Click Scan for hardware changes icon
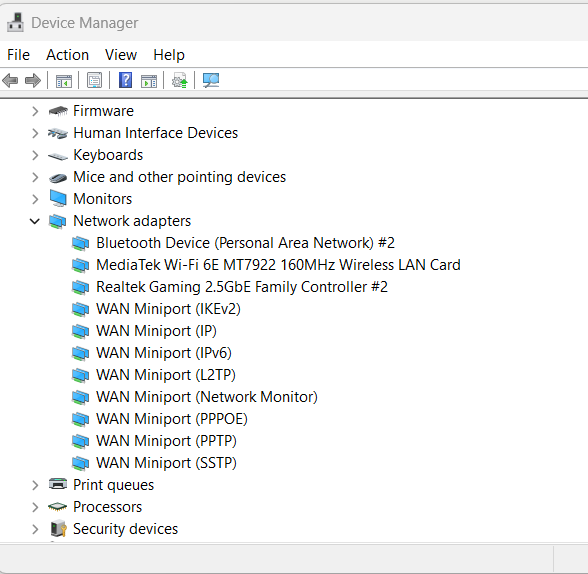 click(x=211, y=80)
